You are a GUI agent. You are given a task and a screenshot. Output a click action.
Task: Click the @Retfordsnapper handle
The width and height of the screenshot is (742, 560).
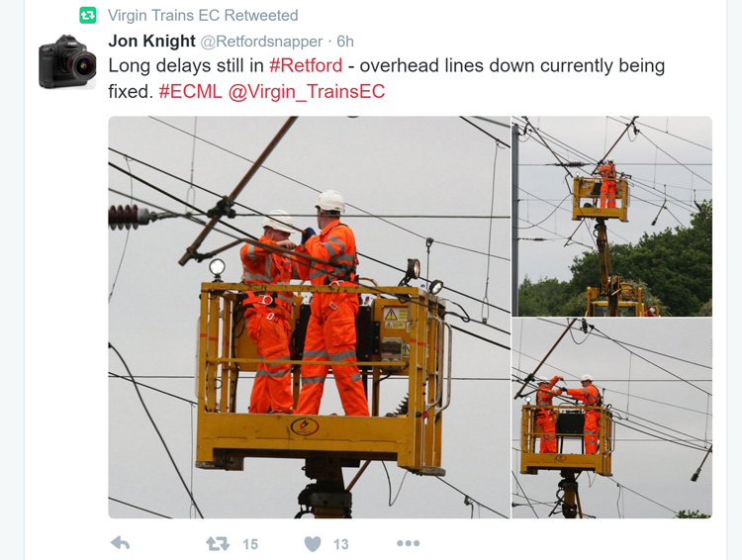[x=261, y=42]
